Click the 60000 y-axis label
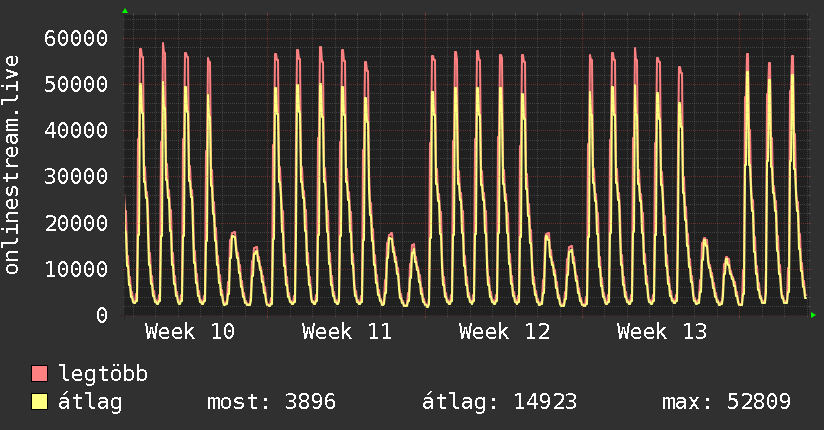Viewport: 824px width, 430px height. point(77,39)
